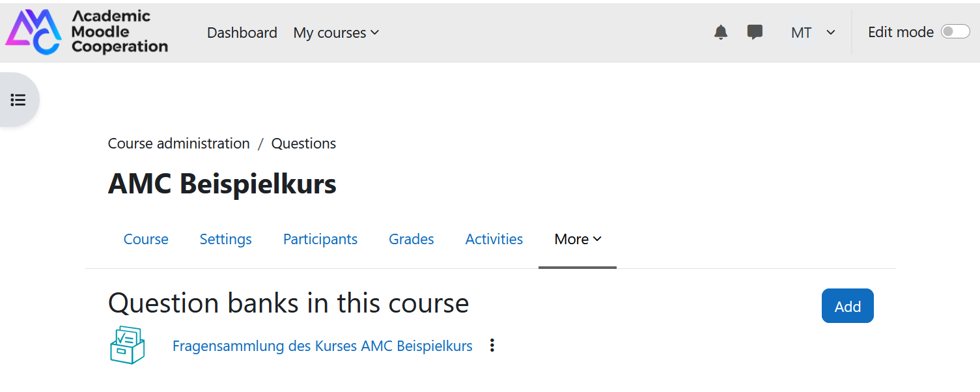
Task: Click the Academic Moodle Cooperation logo
Action: (x=87, y=31)
